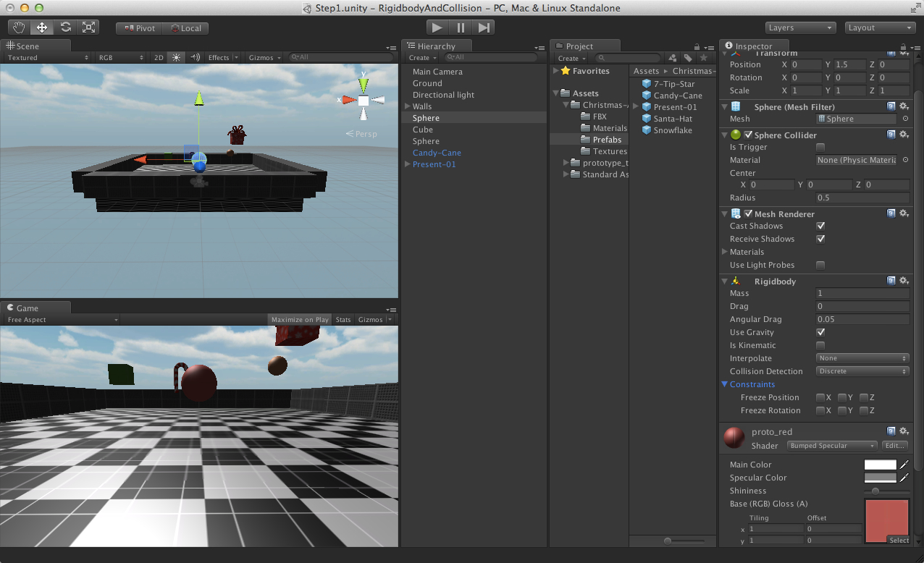This screenshot has height=563, width=924.
Task: Select the Scale tool
Action: [x=89, y=27]
